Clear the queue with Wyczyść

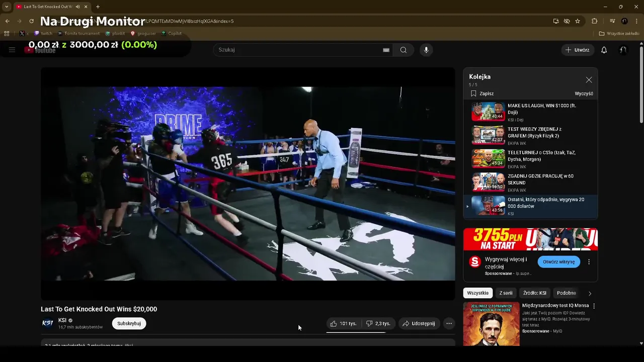(584, 94)
